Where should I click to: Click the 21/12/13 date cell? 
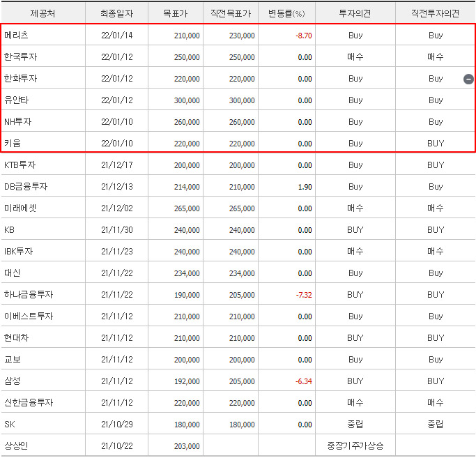(117, 187)
